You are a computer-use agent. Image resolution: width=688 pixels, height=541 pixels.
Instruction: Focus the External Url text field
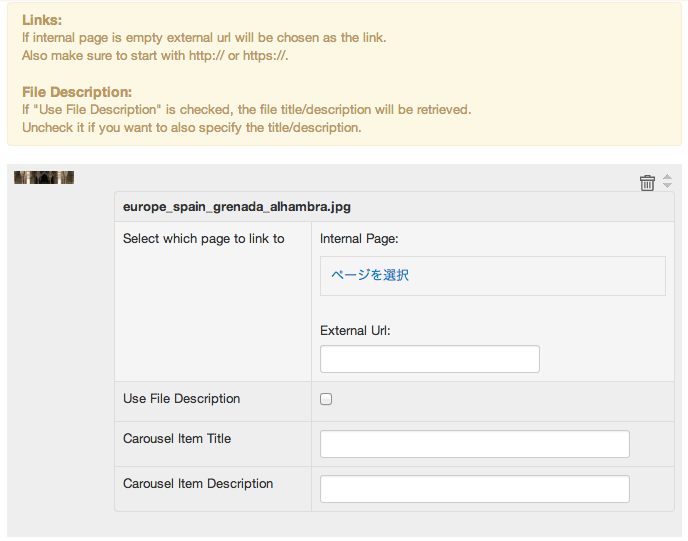429,359
